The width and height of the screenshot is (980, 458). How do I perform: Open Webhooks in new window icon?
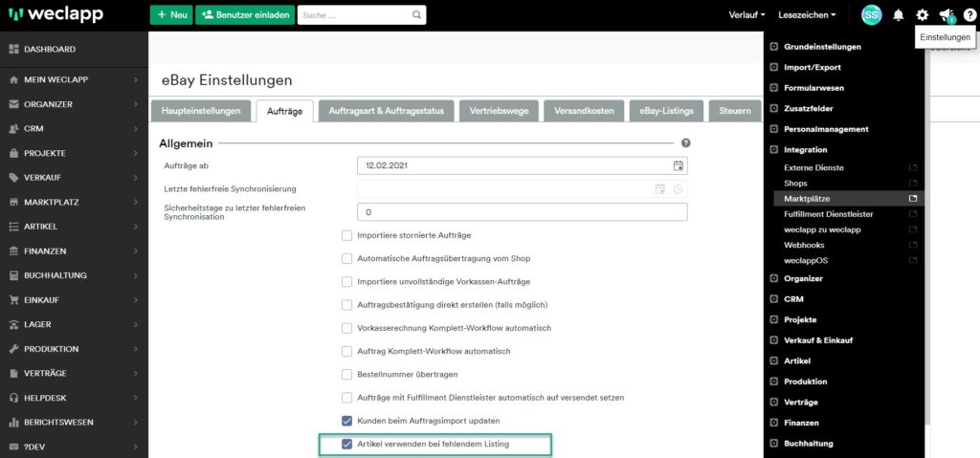pyautogui.click(x=912, y=245)
